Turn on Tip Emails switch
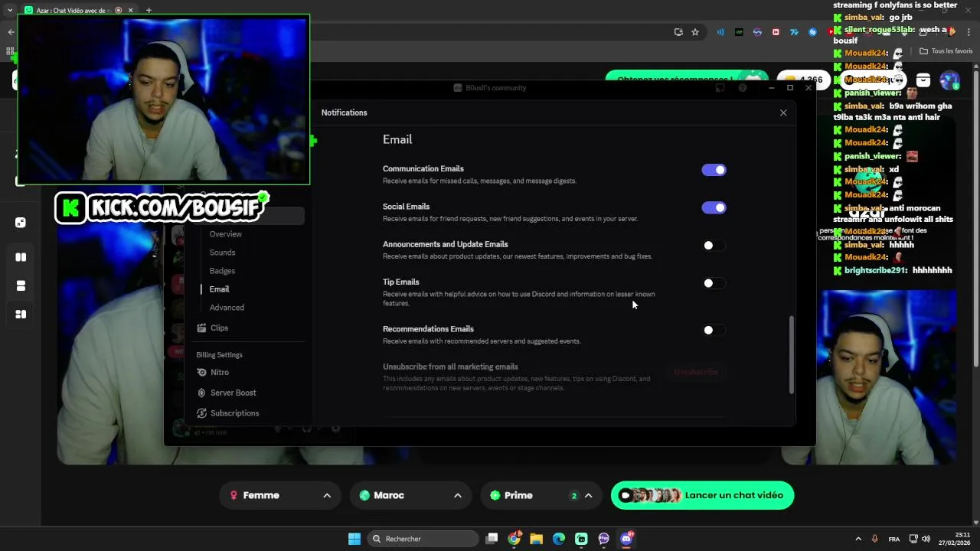The width and height of the screenshot is (980, 551). (714, 283)
